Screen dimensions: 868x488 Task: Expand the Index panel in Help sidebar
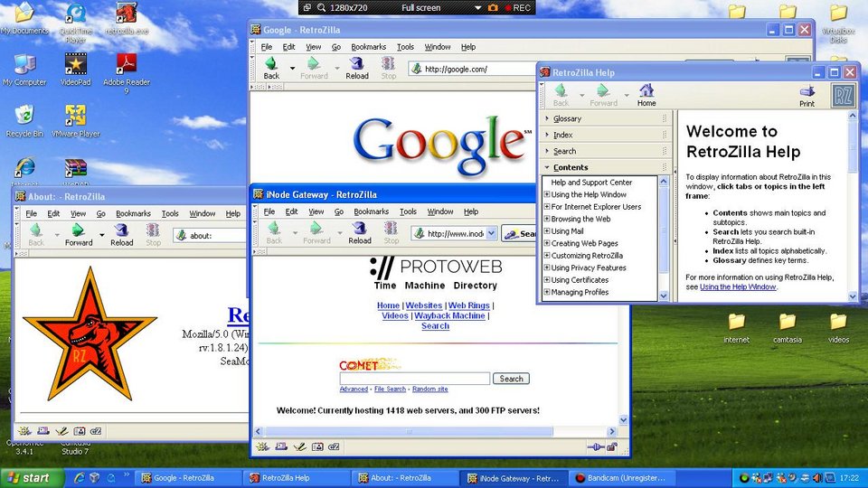[606, 135]
